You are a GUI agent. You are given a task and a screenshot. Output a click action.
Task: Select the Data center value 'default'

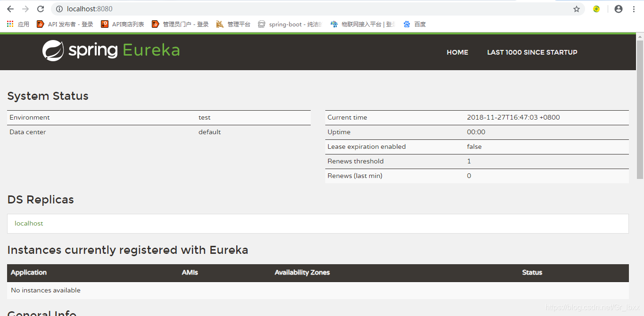click(209, 132)
